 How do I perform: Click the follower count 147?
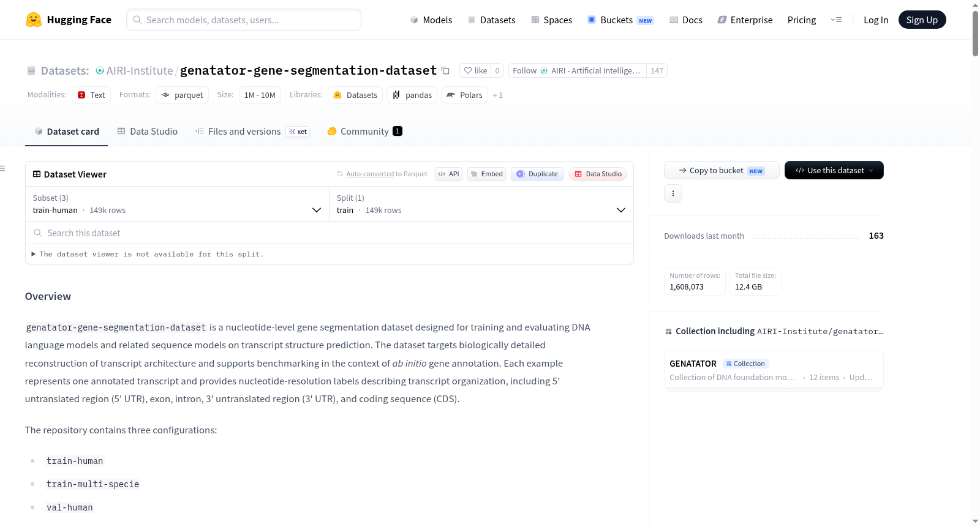[x=657, y=70]
